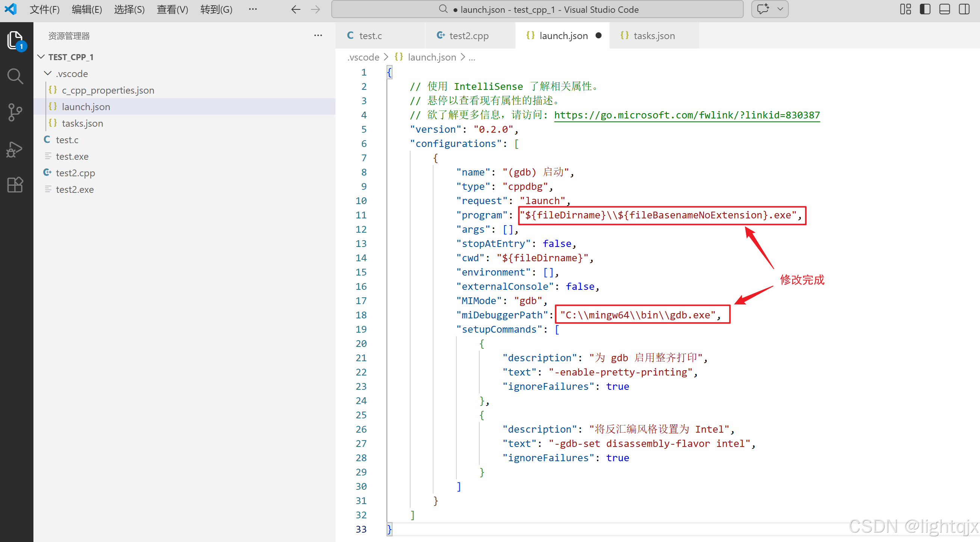Image resolution: width=980 pixels, height=542 pixels.
Task: Open the Source Control view
Action: pos(15,112)
